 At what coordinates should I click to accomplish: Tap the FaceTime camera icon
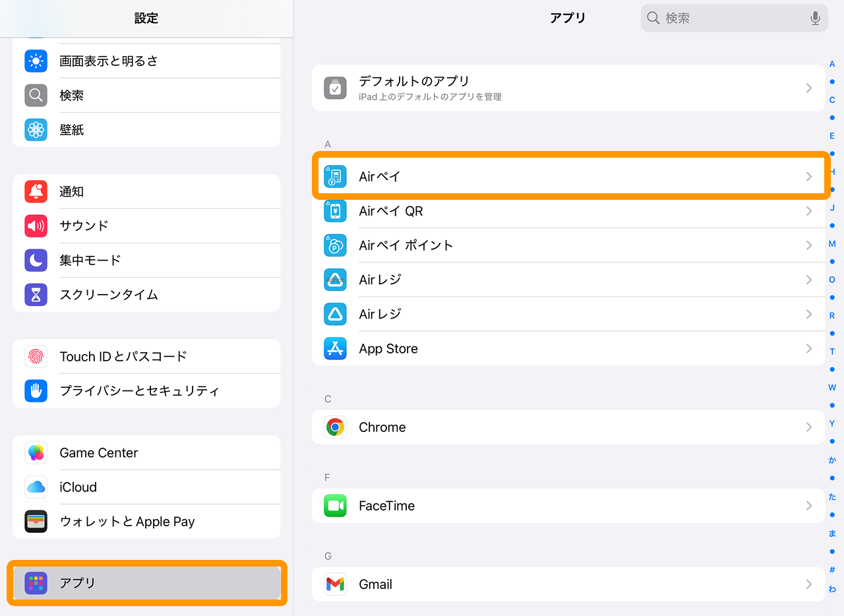(335, 506)
